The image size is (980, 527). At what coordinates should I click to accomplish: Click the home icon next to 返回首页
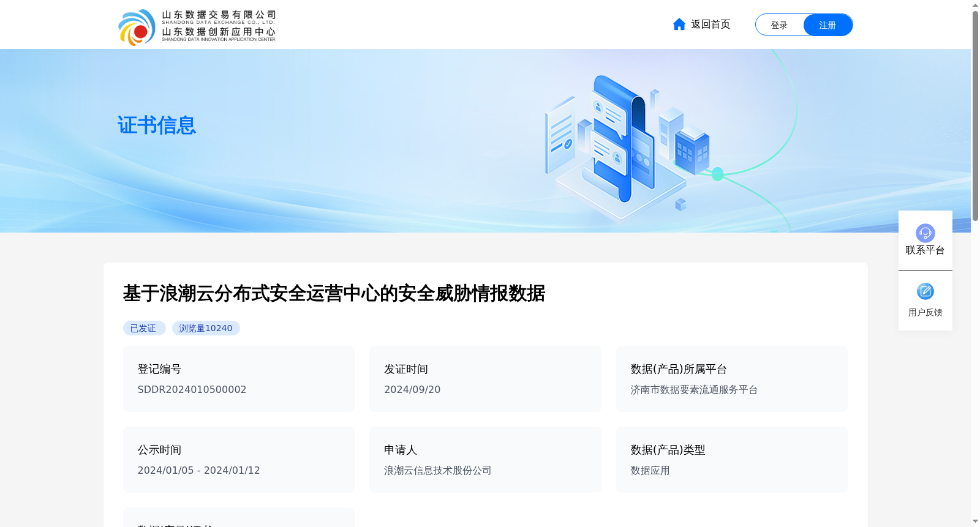click(679, 24)
